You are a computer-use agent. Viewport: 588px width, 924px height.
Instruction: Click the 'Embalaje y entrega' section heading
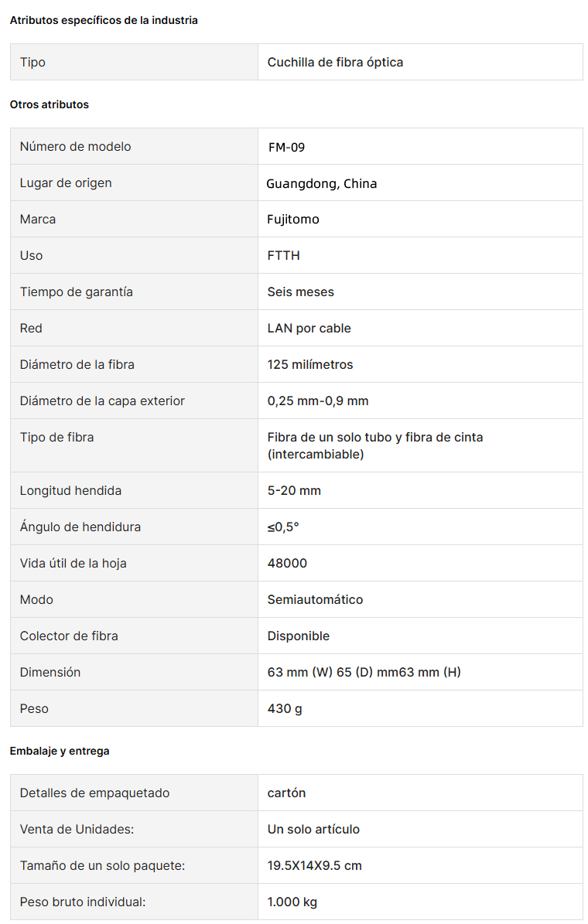60,752
